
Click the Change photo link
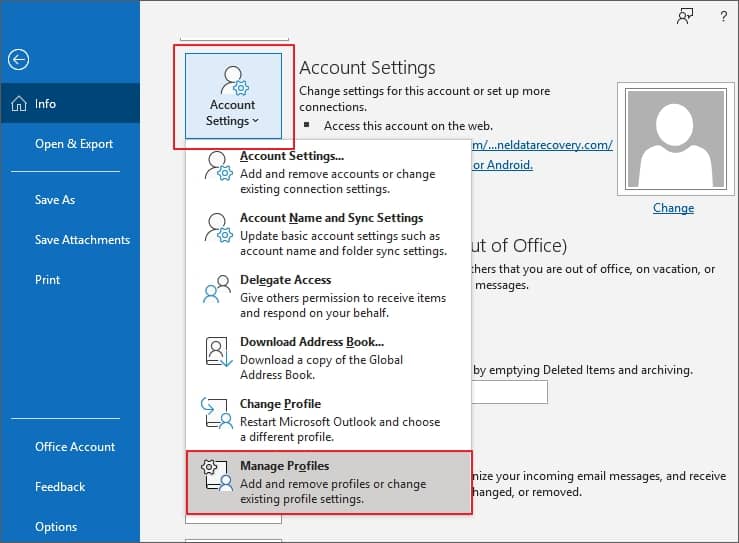coord(673,208)
